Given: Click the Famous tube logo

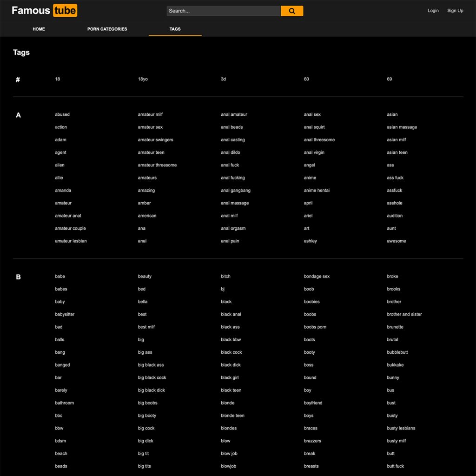Looking at the screenshot, I should [x=45, y=10].
